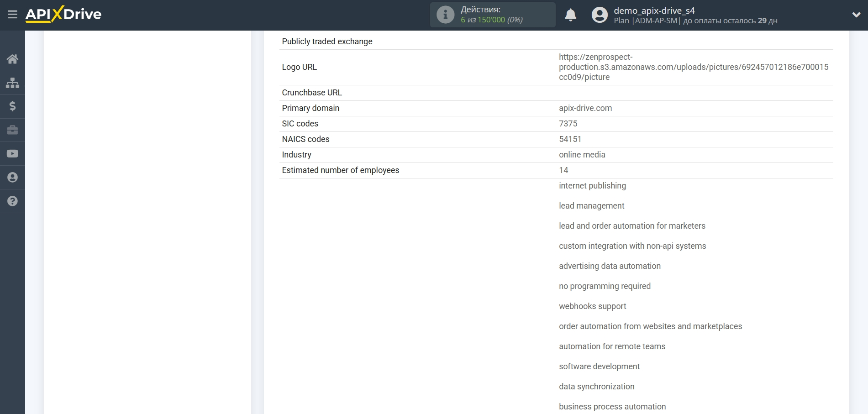
Task: Open the integrations hierarchy icon in sidebar
Action: tap(12, 83)
